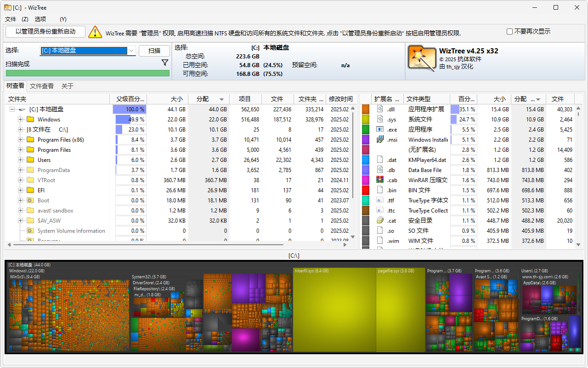
Task: Expand the ProgramData folder node
Action: pos(21,170)
